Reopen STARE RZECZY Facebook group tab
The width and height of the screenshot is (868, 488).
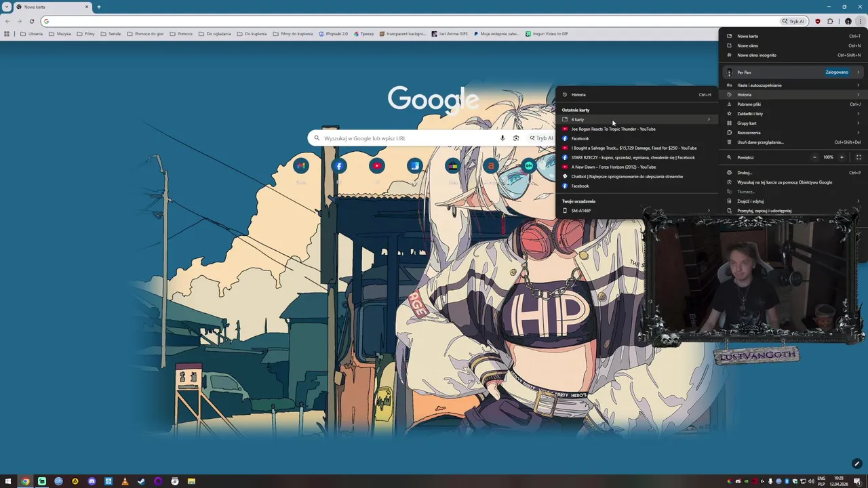(x=637, y=157)
